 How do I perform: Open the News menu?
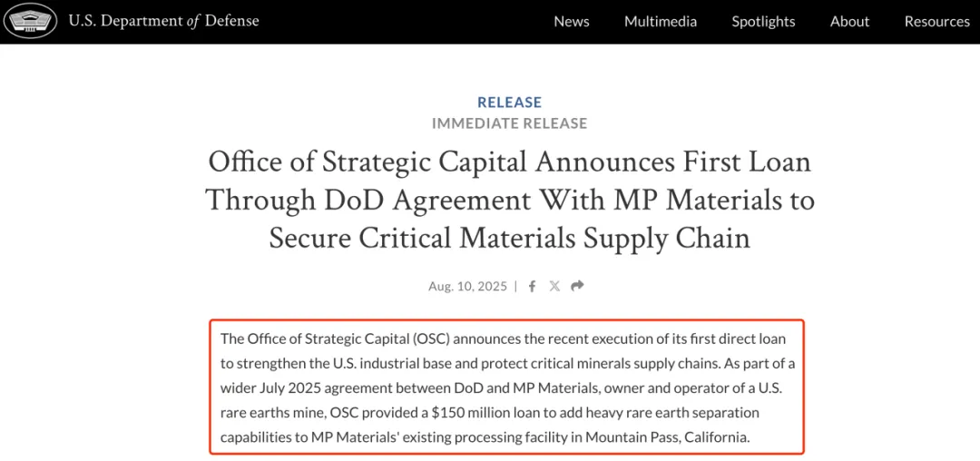pyautogui.click(x=572, y=22)
